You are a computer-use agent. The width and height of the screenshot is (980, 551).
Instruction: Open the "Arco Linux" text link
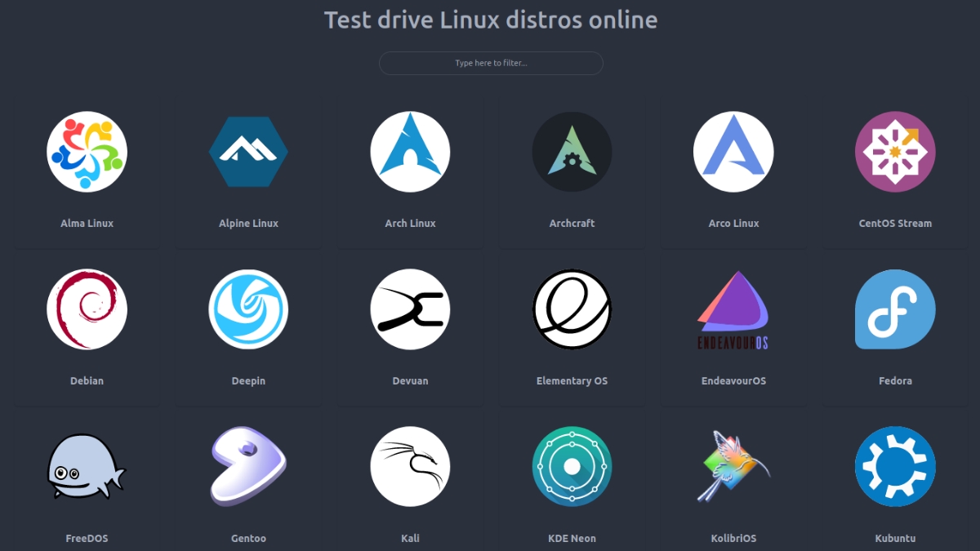[733, 223]
